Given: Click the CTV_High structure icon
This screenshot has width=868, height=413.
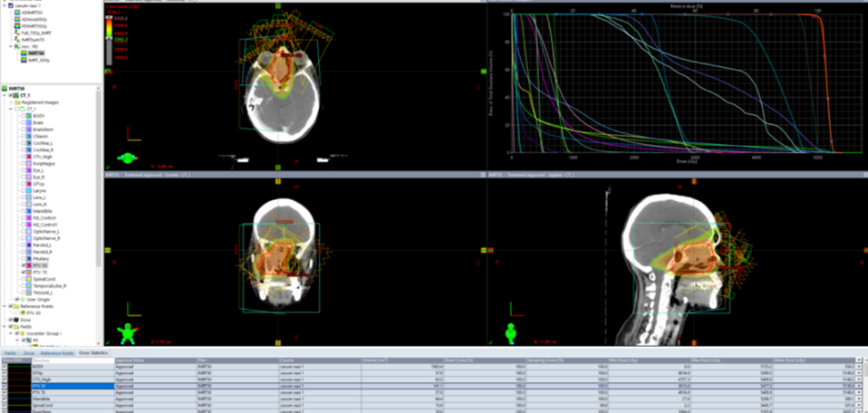Looking at the screenshot, I should pyautogui.click(x=29, y=157).
